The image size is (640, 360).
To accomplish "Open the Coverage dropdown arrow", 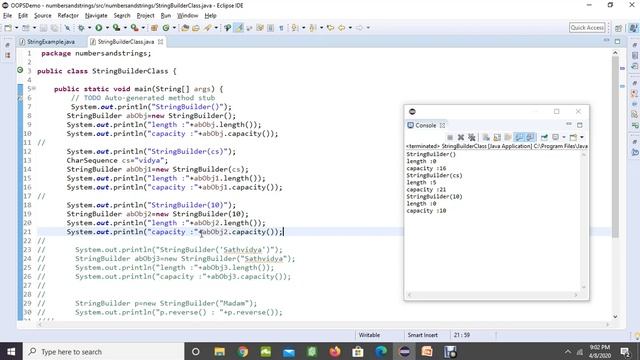I will (125, 28).
